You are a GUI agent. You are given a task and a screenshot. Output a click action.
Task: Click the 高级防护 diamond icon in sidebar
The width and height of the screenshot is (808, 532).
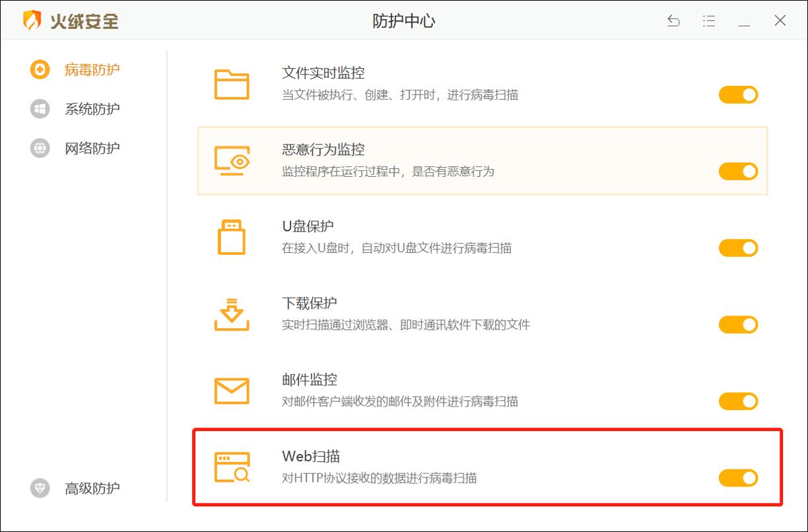click(x=39, y=488)
